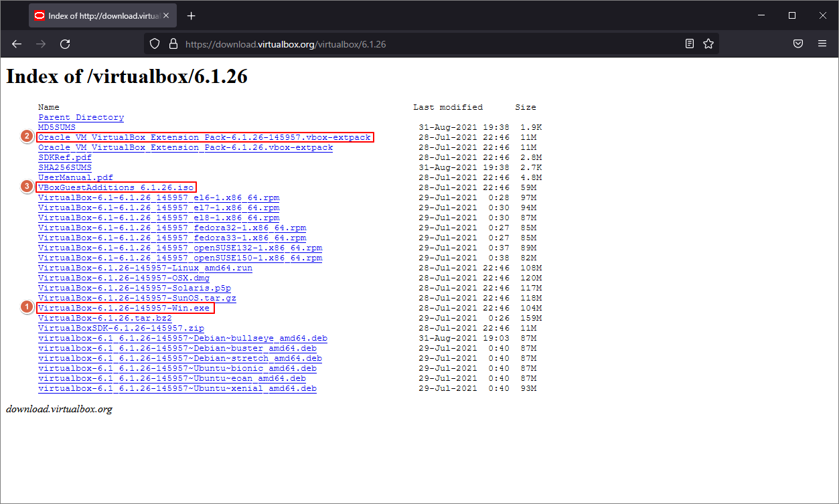Open the SDKRef.pdf link
The height and width of the screenshot is (504, 839).
[65, 157]
